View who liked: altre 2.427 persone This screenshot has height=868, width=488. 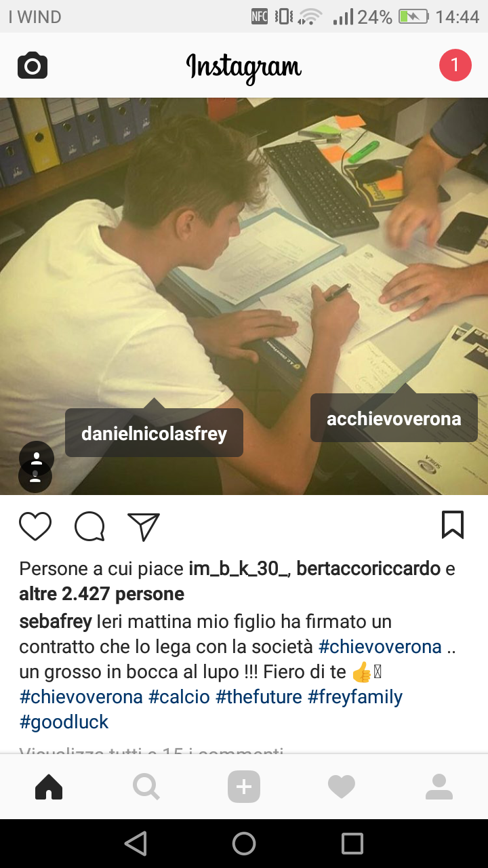102,594
